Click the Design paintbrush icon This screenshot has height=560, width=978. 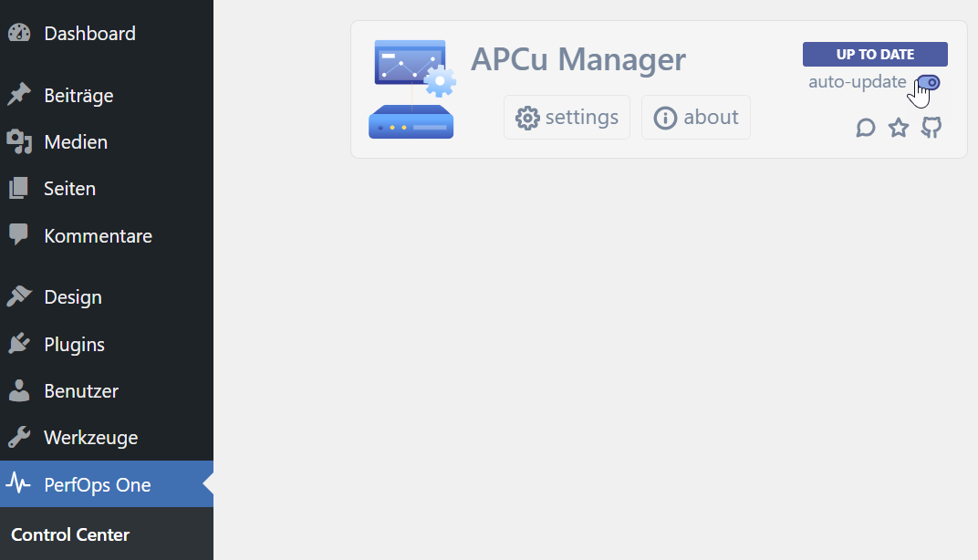point(19,297)
